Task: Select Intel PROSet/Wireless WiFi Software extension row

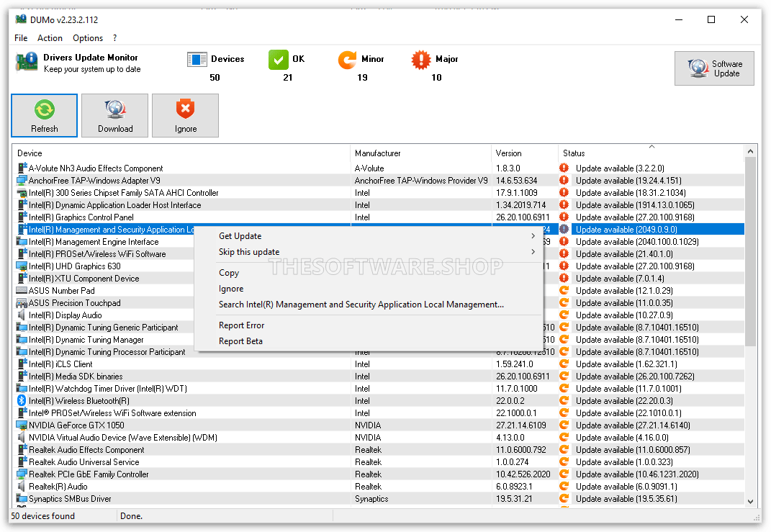Action: point(378,413)
